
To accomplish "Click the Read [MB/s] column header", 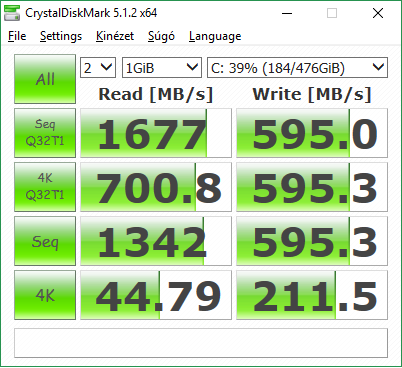I will point(156,94).
